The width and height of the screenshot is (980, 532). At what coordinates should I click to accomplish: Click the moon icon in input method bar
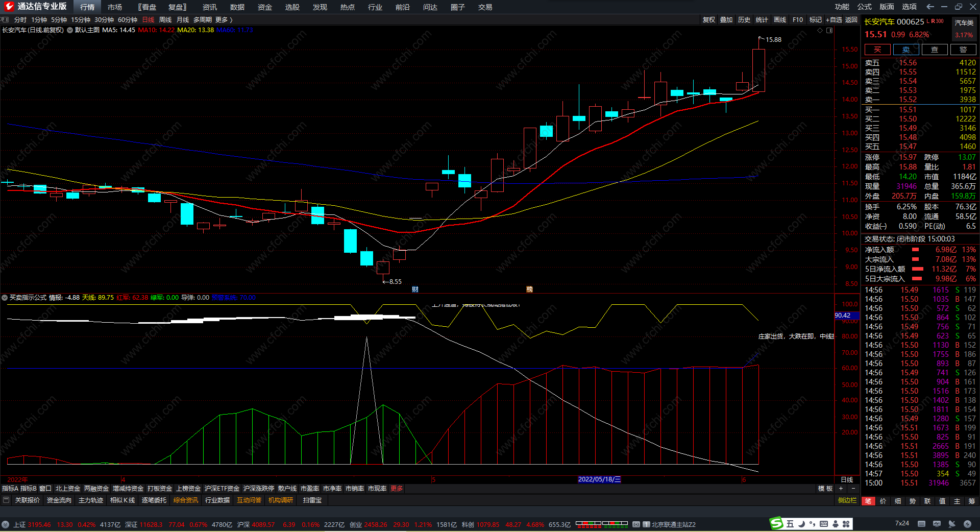point(801,524)
